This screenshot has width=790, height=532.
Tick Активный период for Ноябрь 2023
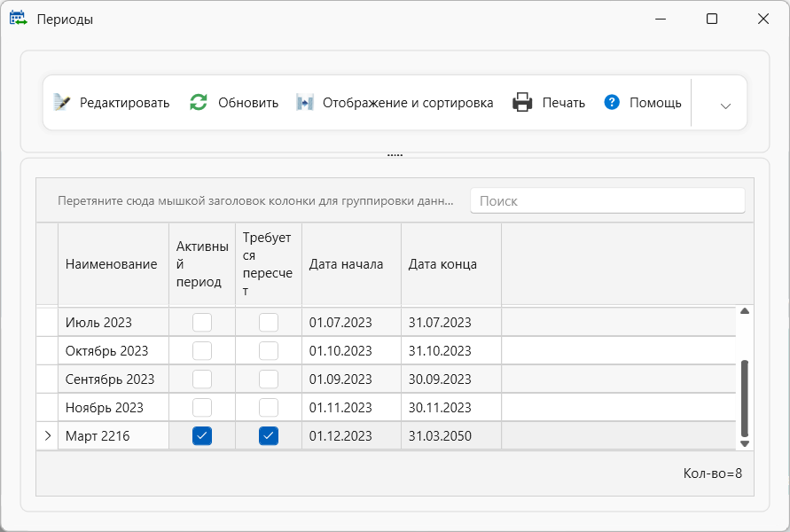pos(202,408)
